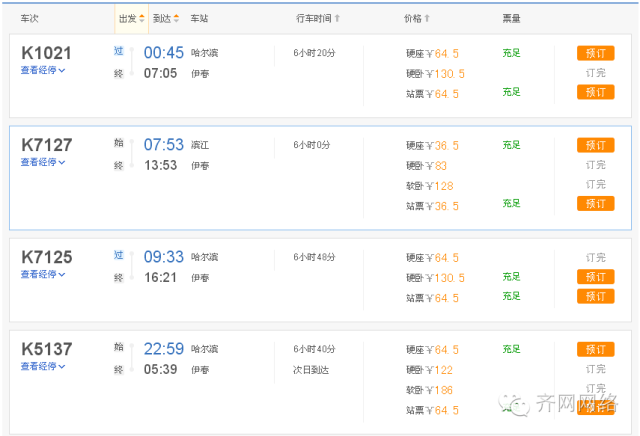Book the K7127 standing ticket 站票
Image resolution: width=640 pixels, height=436 pixels.
(x=596, y=203)
